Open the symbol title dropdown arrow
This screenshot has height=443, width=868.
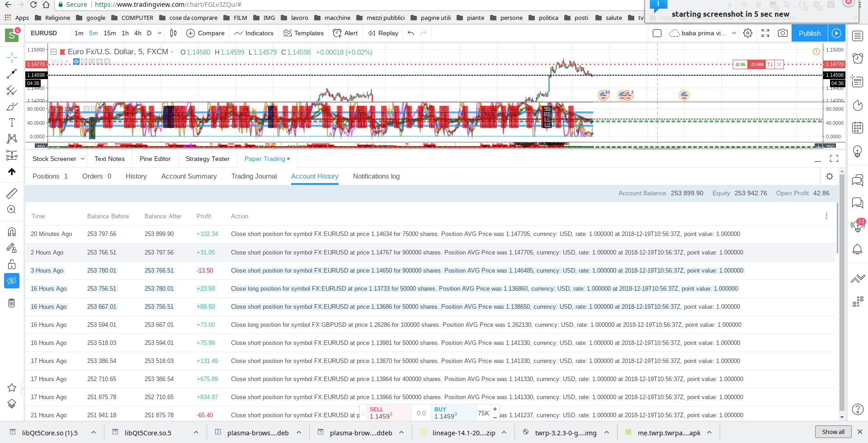(x=172, y=52)
